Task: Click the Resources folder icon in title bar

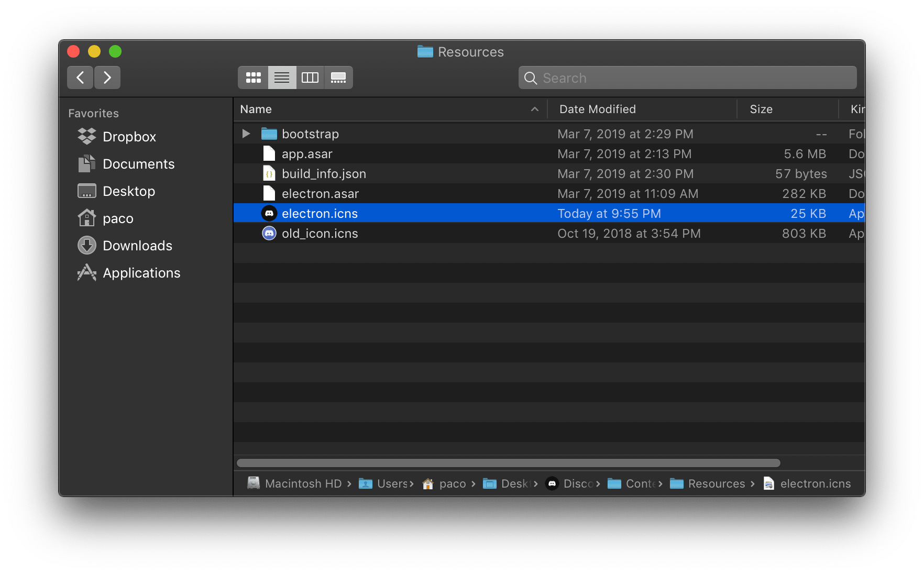Action: click(425, 51)
